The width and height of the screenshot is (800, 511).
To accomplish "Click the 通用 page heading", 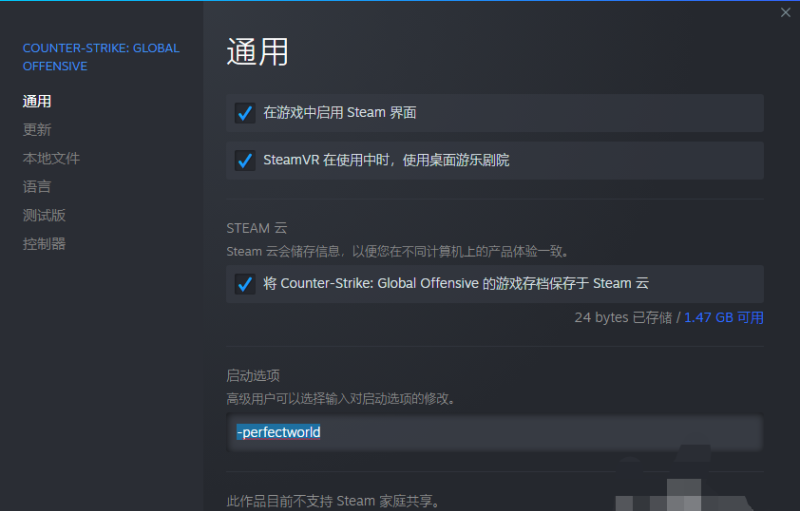I will point(258,52).
